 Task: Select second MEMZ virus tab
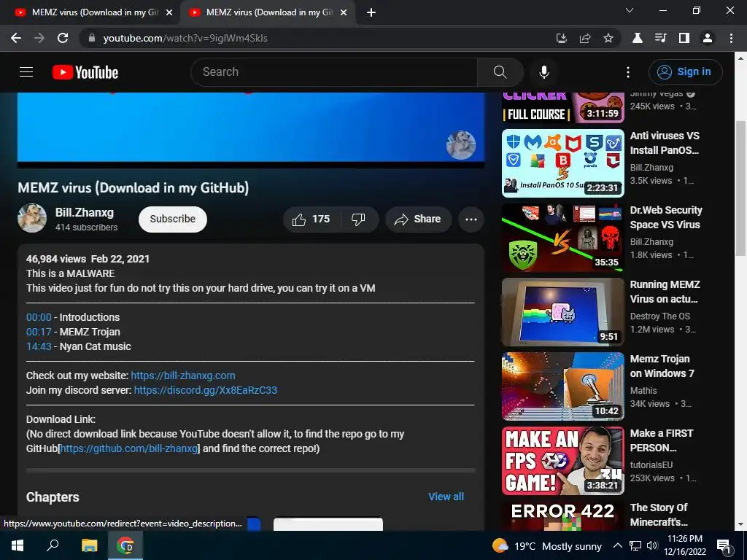tap(267, 12)
